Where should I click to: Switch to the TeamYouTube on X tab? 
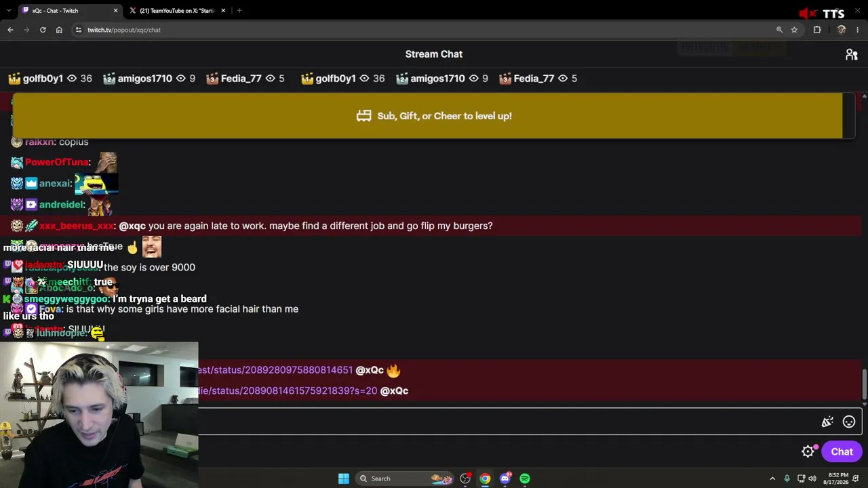[x=178, y=11]
